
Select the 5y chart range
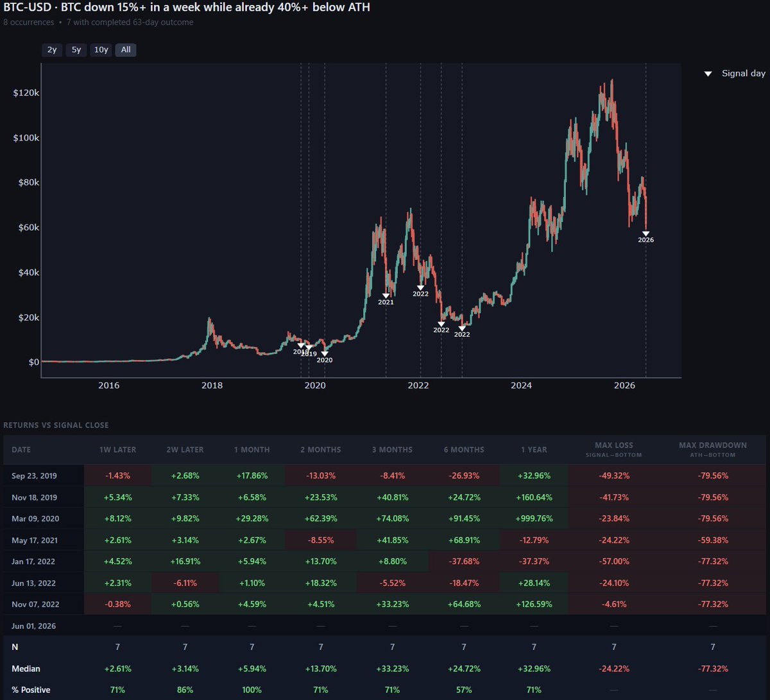[x=76, y=49]
